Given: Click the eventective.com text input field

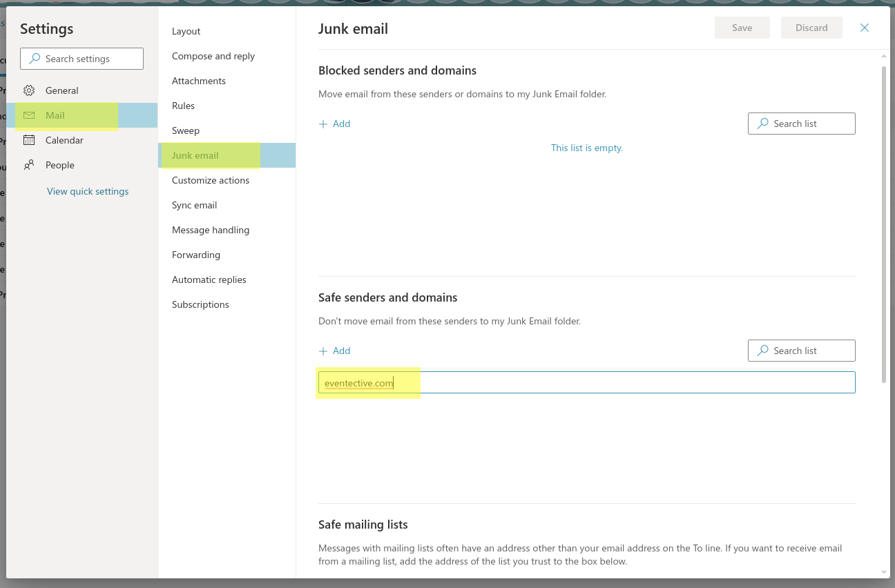Looking at the screenshot, I should coord(586,382).
